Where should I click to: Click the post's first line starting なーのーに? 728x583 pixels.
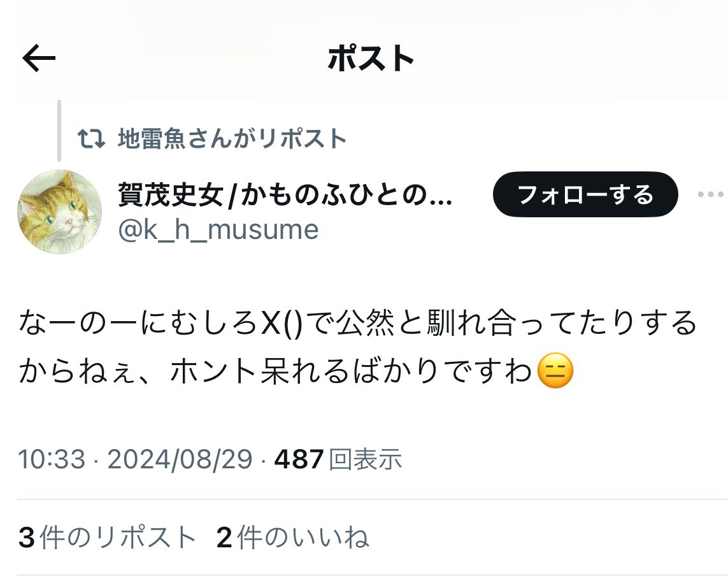[357, 323]
